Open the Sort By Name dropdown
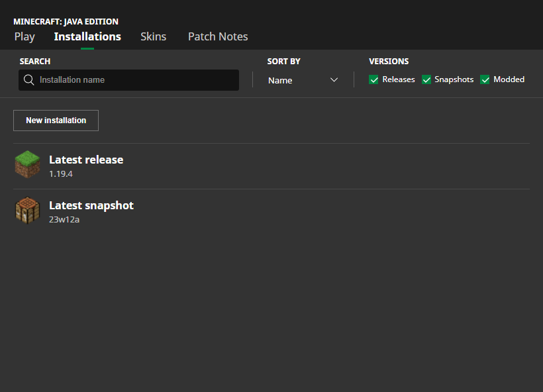 tap(303, 80)
